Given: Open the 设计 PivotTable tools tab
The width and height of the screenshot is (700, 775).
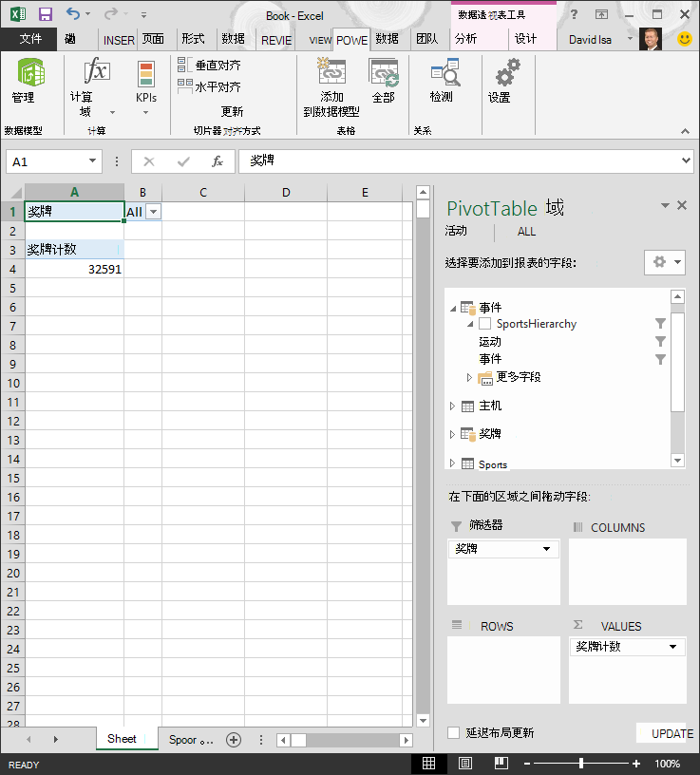Looking at the screenshot, I should coord(525,39).
